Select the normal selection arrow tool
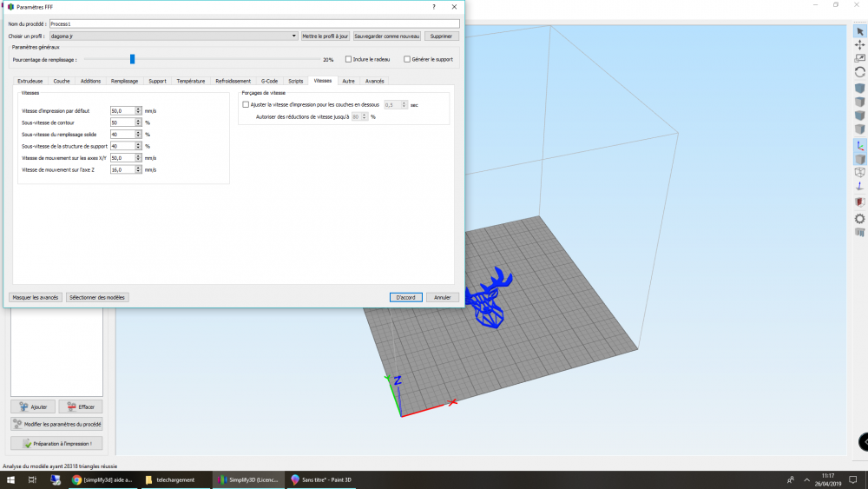 click(x=859, y=31)
